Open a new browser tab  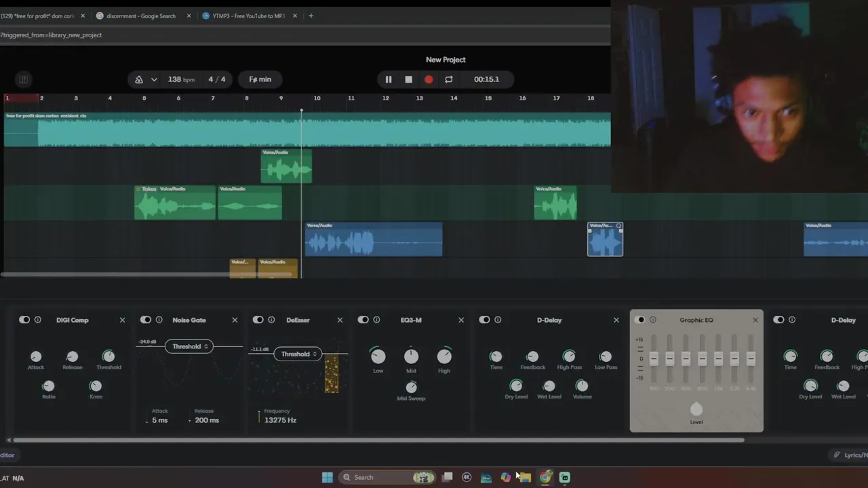(311, 16)
